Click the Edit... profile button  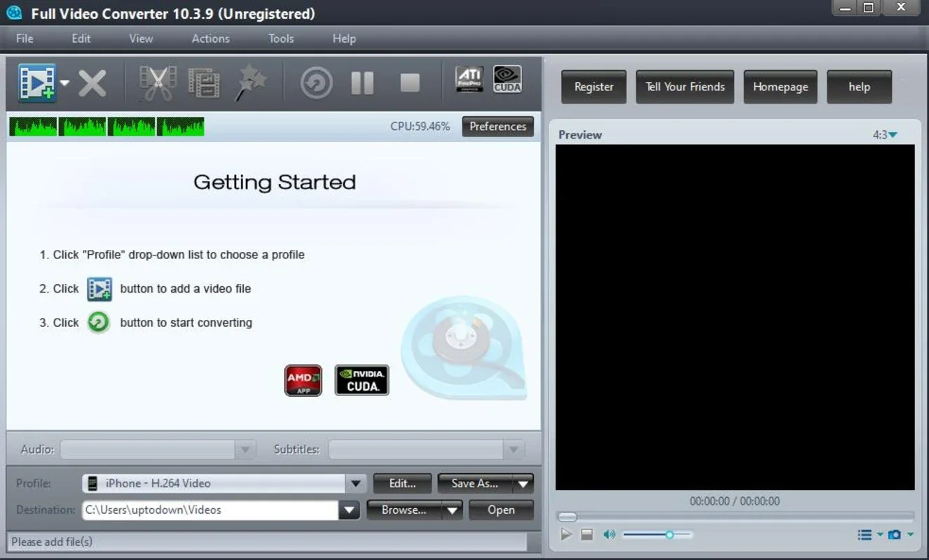coord(402,483)
